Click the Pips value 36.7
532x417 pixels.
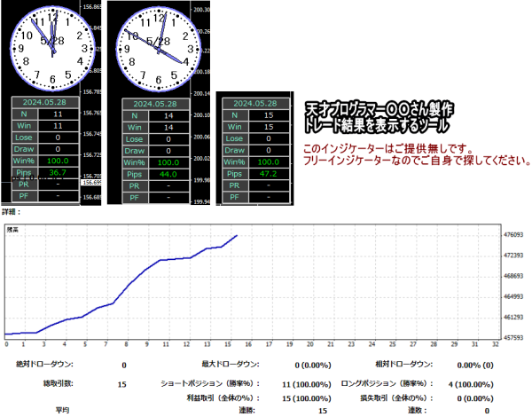point(58,172)
